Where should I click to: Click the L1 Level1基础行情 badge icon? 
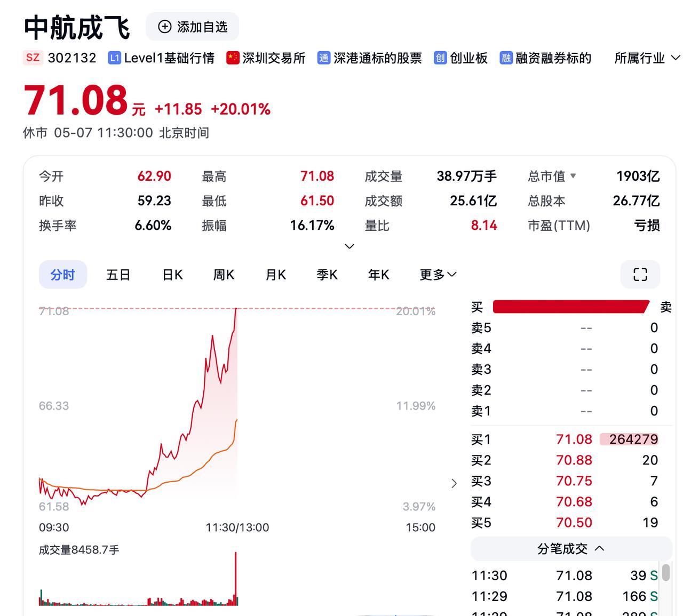tap(114, 58)
